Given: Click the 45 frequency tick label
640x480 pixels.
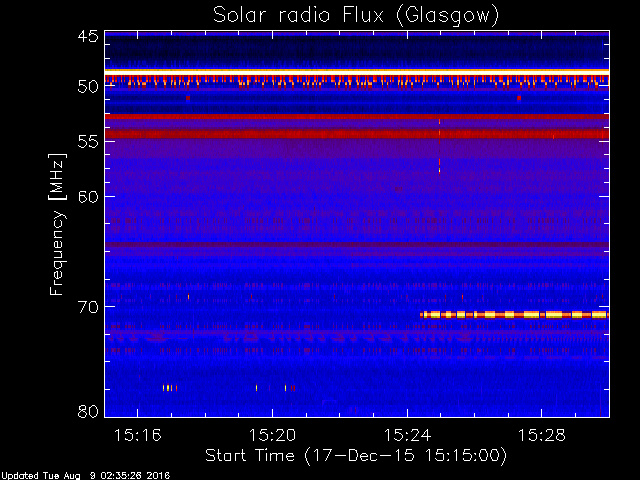Looking at the screenshot, I should click(88, 37).
